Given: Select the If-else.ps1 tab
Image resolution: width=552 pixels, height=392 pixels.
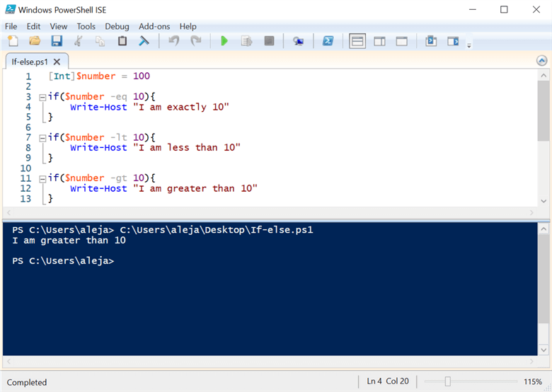Looking at the screenshot, I should click(x=30, y=62).
